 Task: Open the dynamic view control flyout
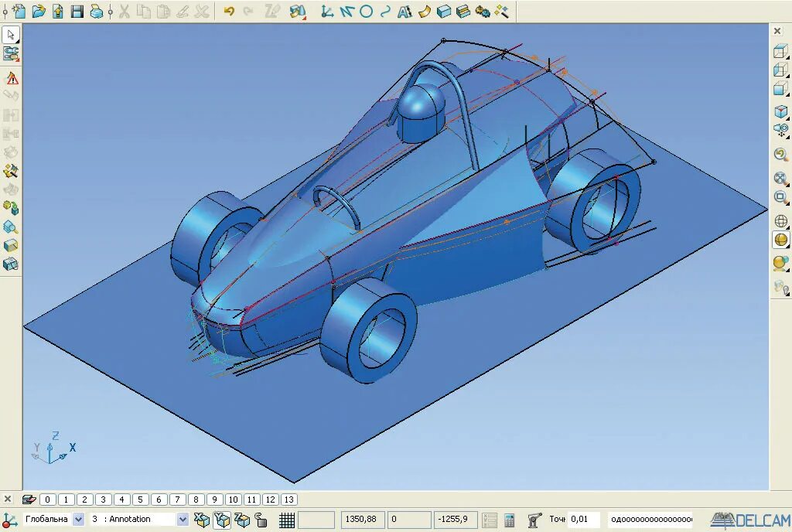point(781,130)
